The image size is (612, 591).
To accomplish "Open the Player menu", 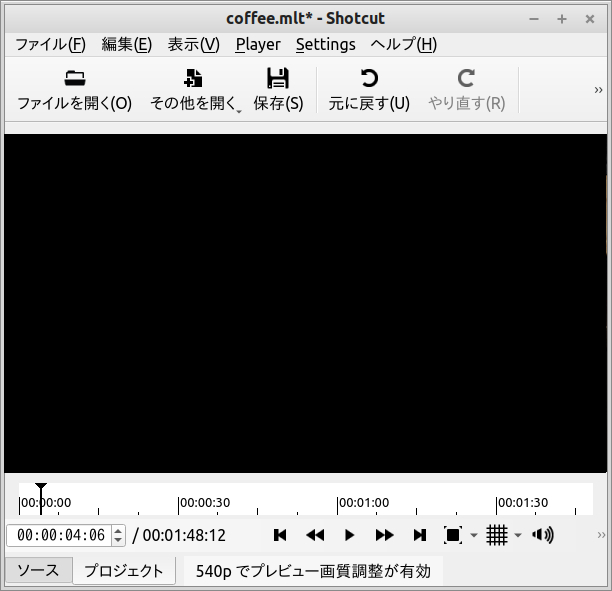I will point(258,44).
